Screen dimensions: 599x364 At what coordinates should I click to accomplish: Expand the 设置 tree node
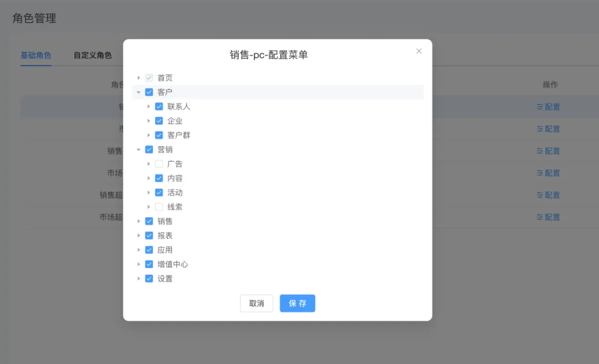pos(139,279)
